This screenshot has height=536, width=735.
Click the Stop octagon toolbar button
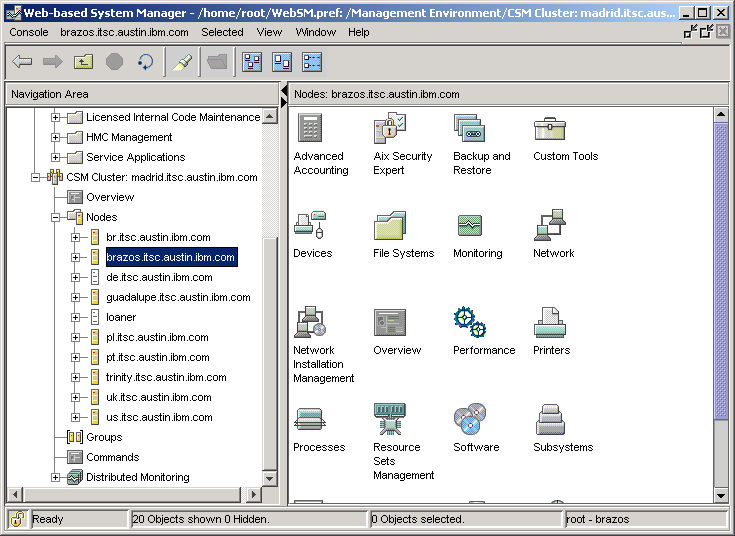pos(114,61)
